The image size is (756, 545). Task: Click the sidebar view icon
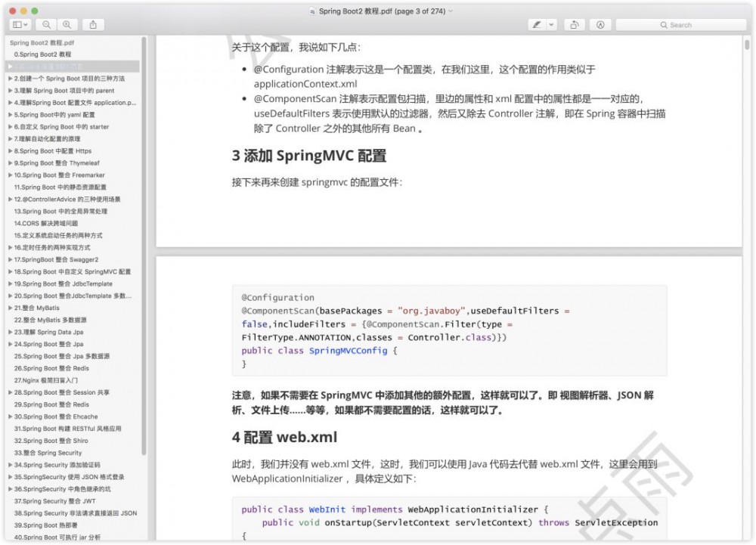(17, 24)
